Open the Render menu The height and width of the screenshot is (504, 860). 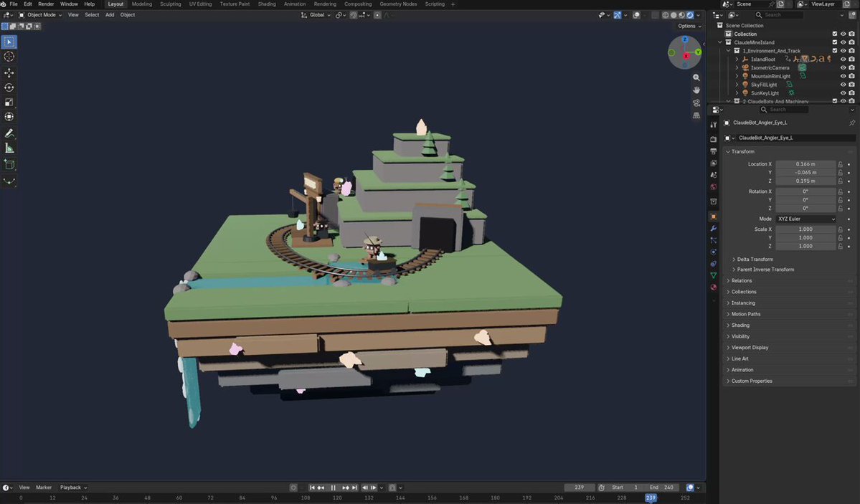(x=46, y=4)
